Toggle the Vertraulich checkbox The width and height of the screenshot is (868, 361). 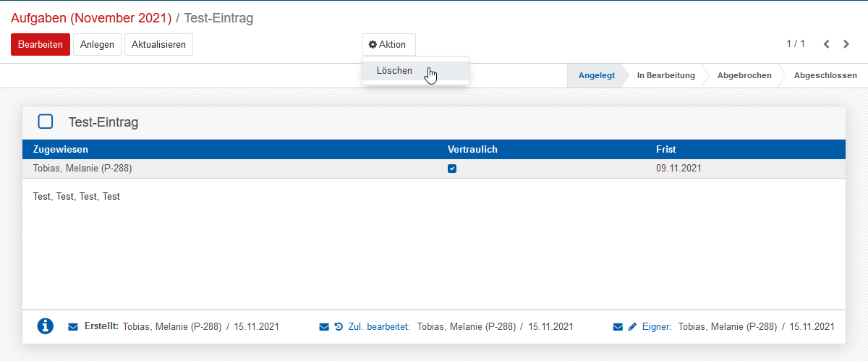click(x=452, y=169)
